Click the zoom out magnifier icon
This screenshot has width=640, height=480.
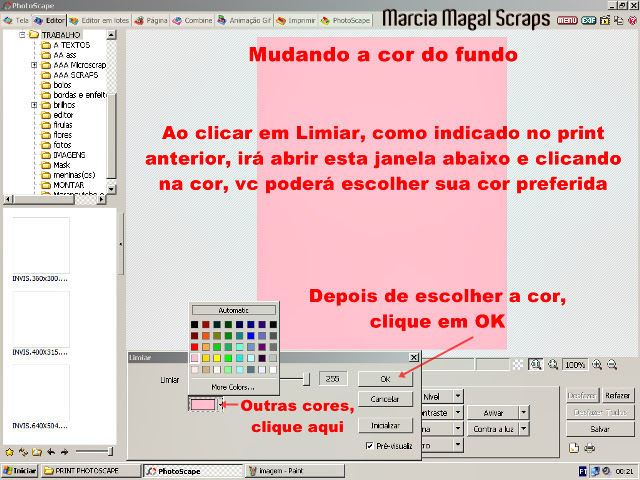612,364
